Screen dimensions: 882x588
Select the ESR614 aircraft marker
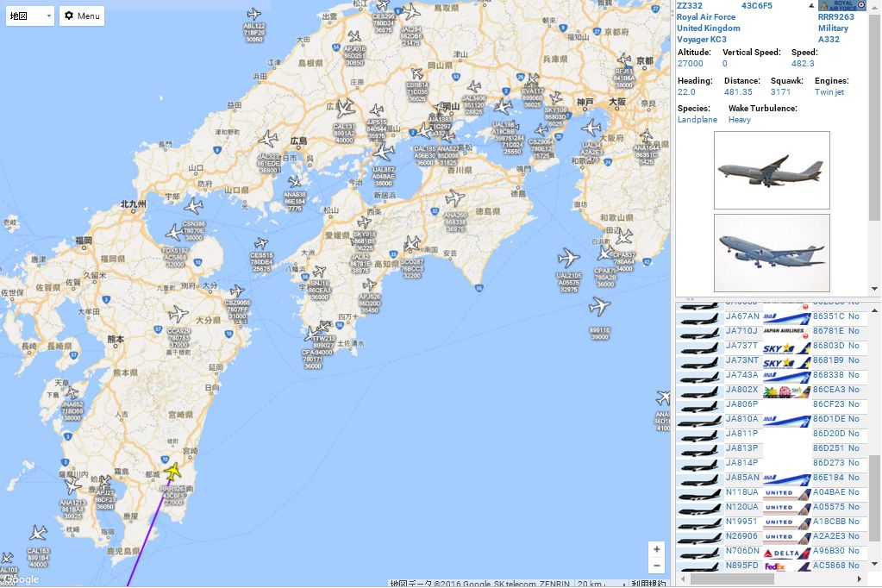[x=416, y=73]
